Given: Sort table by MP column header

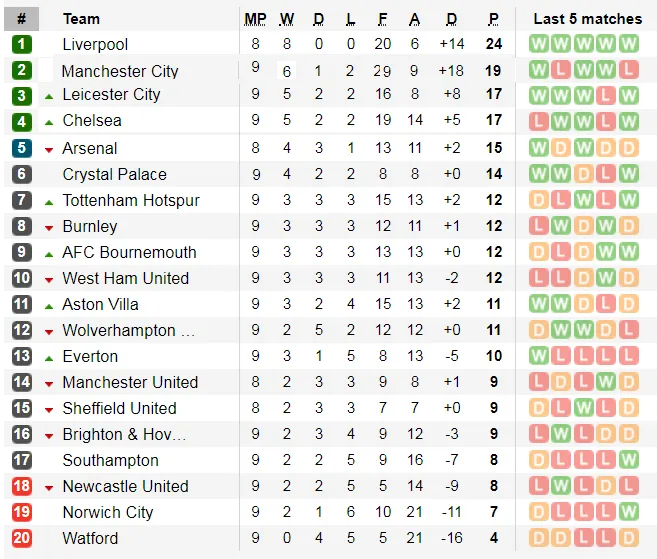Looking at the screenshot, I should 255,19.
